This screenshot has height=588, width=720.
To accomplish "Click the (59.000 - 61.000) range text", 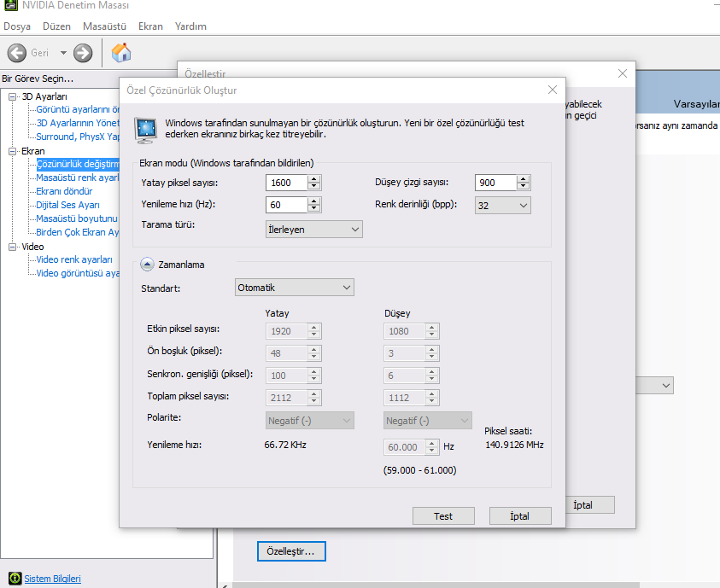I will click(x=419, y=470).
